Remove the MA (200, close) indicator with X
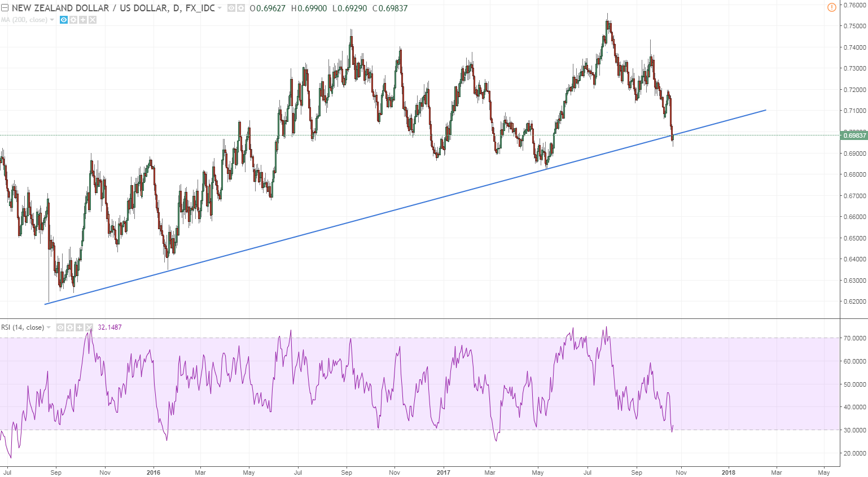Screen dimensions: 868x477 [x=93, y=20]
